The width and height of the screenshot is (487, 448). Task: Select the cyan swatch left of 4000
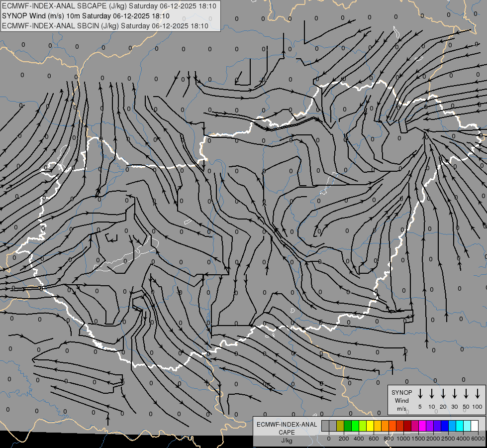point(459,426)
